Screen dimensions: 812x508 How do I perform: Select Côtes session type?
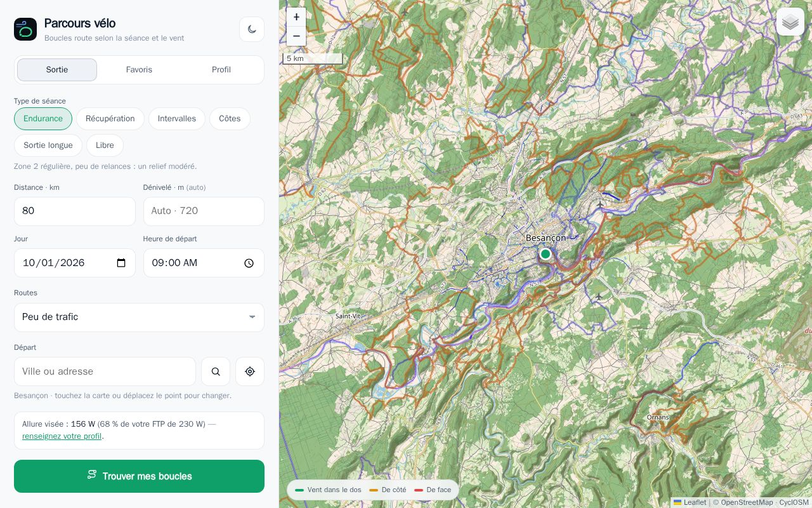tap(230, 119)
